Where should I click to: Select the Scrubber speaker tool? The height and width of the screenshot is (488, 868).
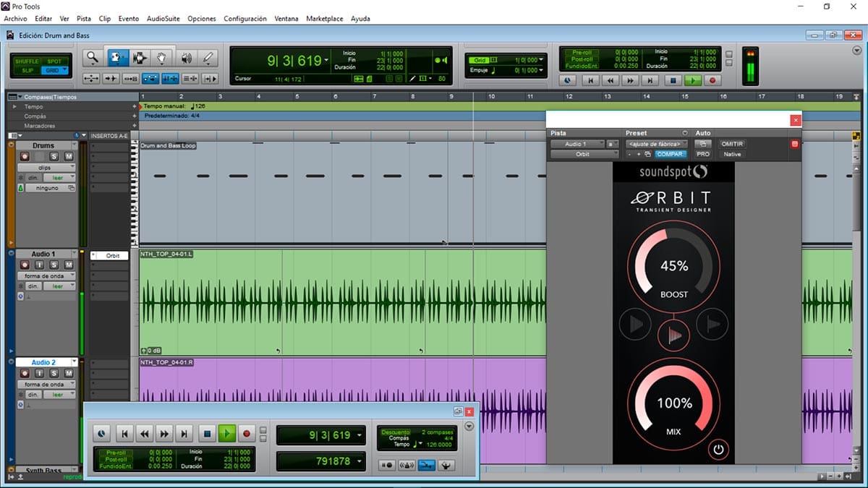coord(187,58)
